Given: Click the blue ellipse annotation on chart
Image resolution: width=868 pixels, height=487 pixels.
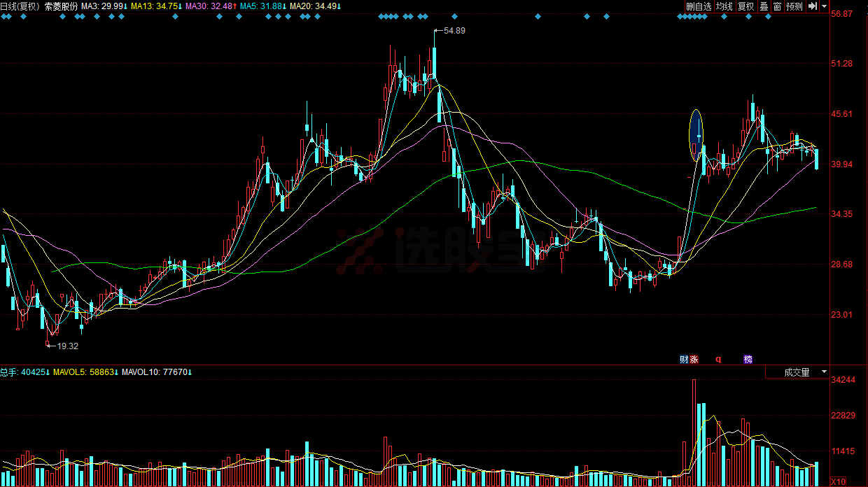Looking at the screenshot, I should (x=696, y=135).
